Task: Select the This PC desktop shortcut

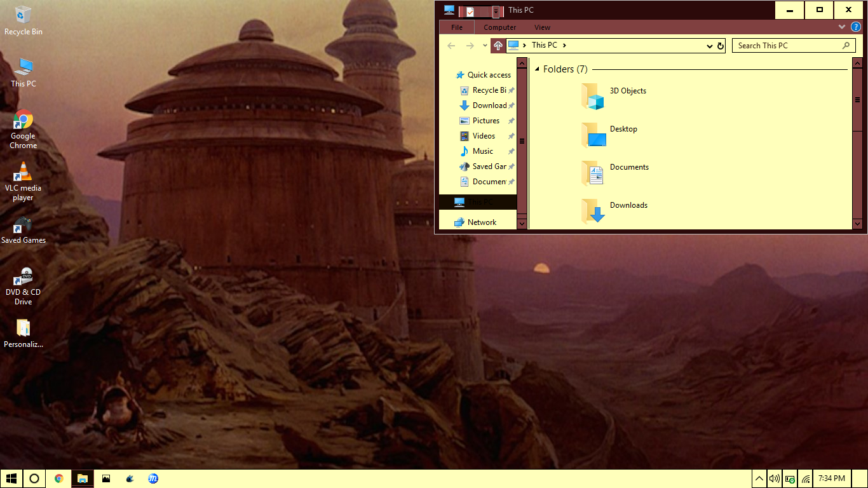Action: point(23,72)
